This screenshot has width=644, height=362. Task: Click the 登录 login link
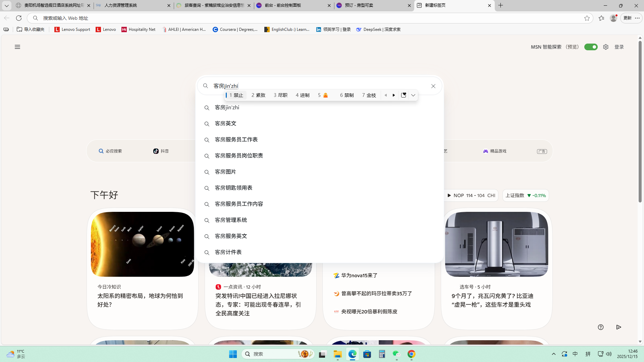point(619,47)
